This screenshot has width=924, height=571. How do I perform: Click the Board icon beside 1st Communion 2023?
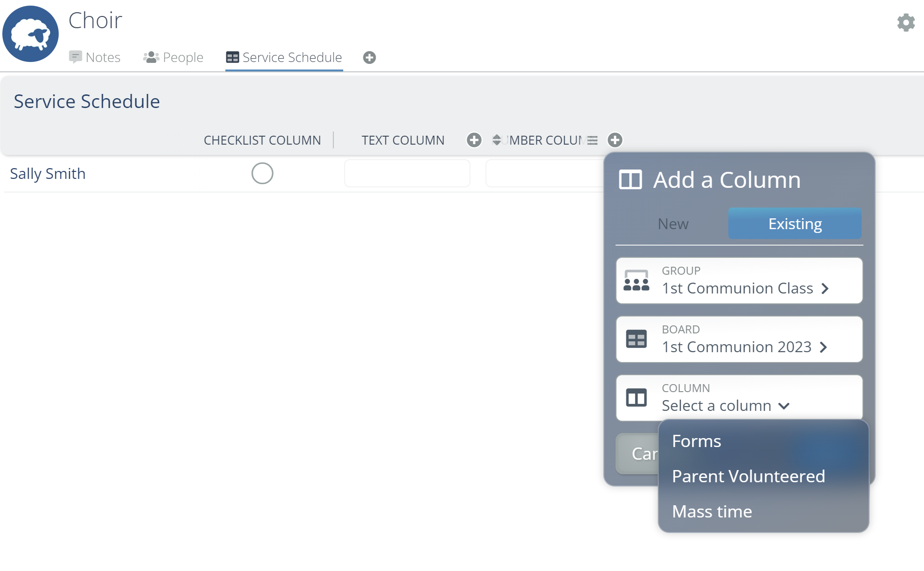637,339
